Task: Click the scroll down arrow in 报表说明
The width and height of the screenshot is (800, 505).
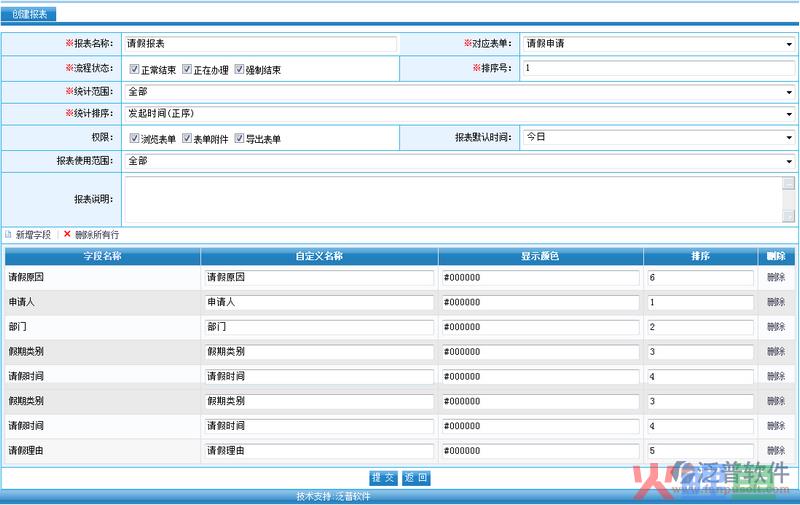Action: pyautogui.click(x=788, y=216)
